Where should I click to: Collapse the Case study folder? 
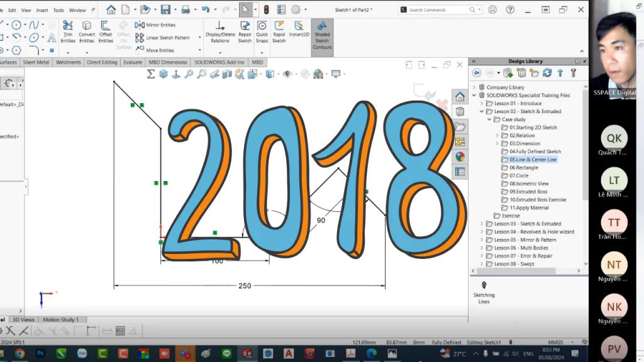489,119
